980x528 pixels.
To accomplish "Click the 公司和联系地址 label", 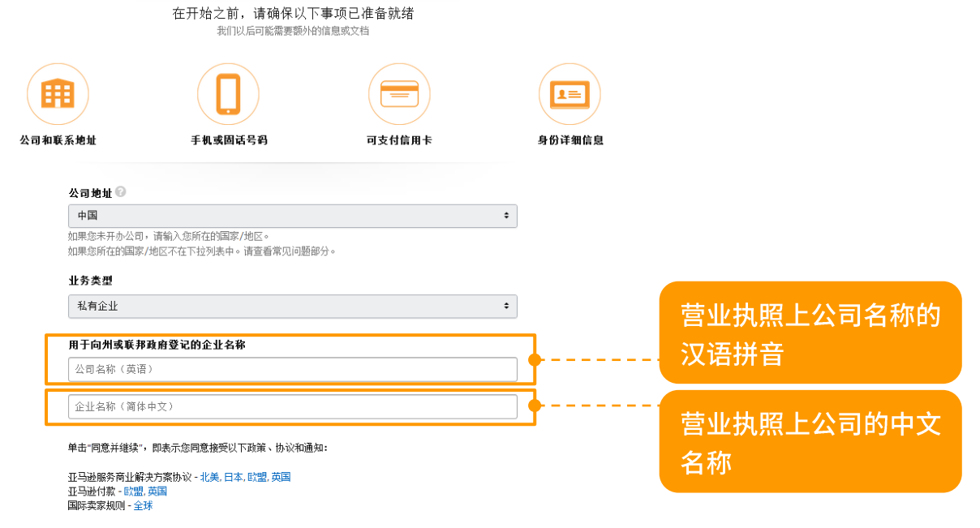I will pos(58,140).
